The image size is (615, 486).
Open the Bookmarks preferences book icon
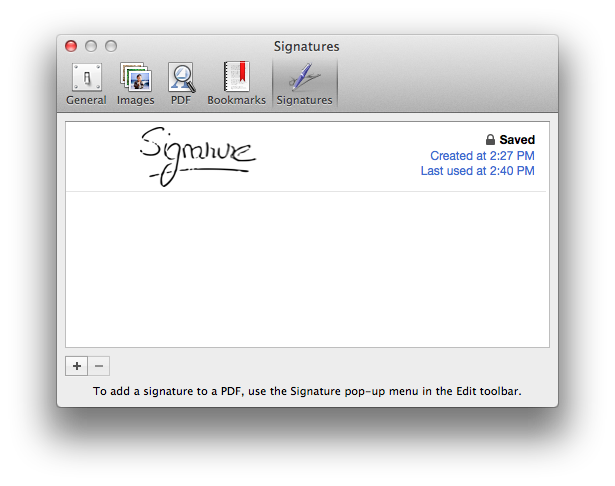(236, 77)
